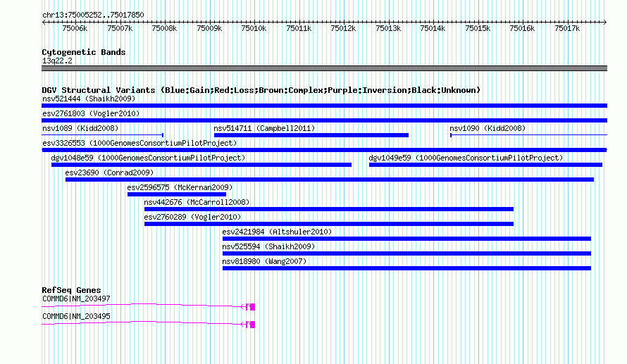Open the esv2421984 (Altshuler2010) label
Image resolution: width=627 pixels, height=364 pixels.
click(x=277, y=232)
